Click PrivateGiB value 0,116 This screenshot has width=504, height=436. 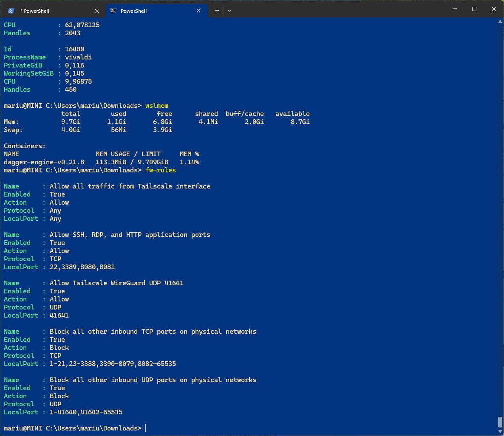point(74,65)
